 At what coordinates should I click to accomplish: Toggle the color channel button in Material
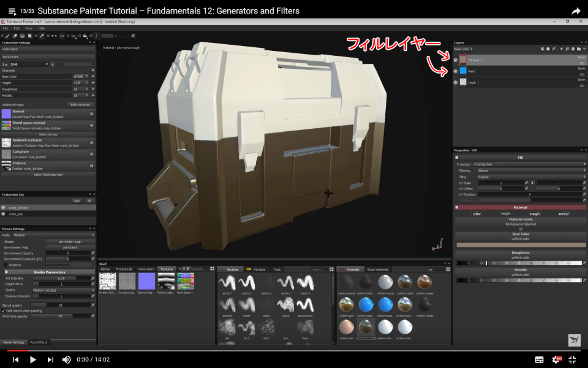pos(477,213)
